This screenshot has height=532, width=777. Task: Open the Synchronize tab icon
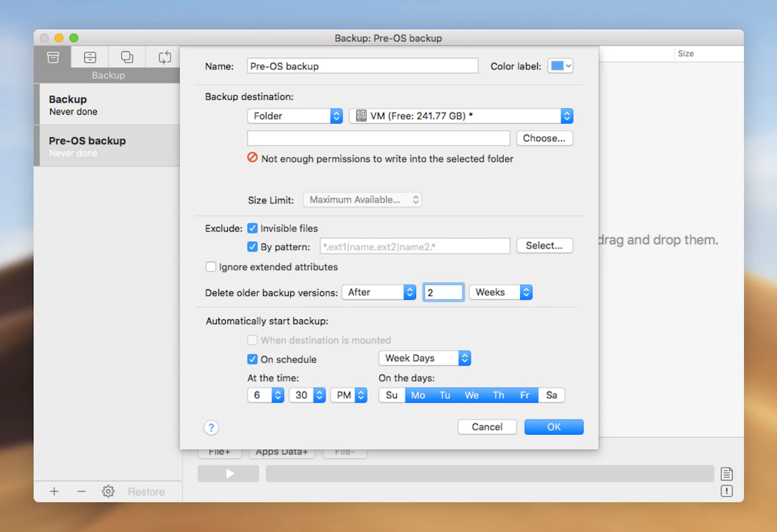coord(165,57)
